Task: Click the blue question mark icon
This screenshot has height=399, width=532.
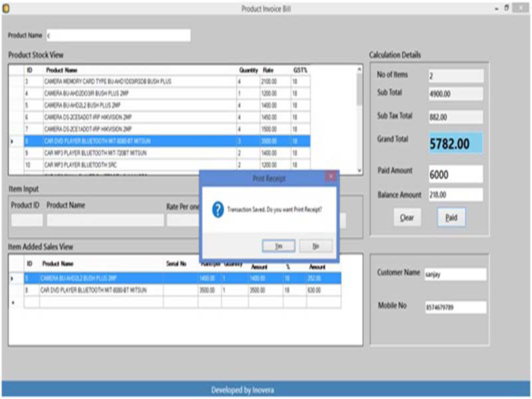Action: 217,209
